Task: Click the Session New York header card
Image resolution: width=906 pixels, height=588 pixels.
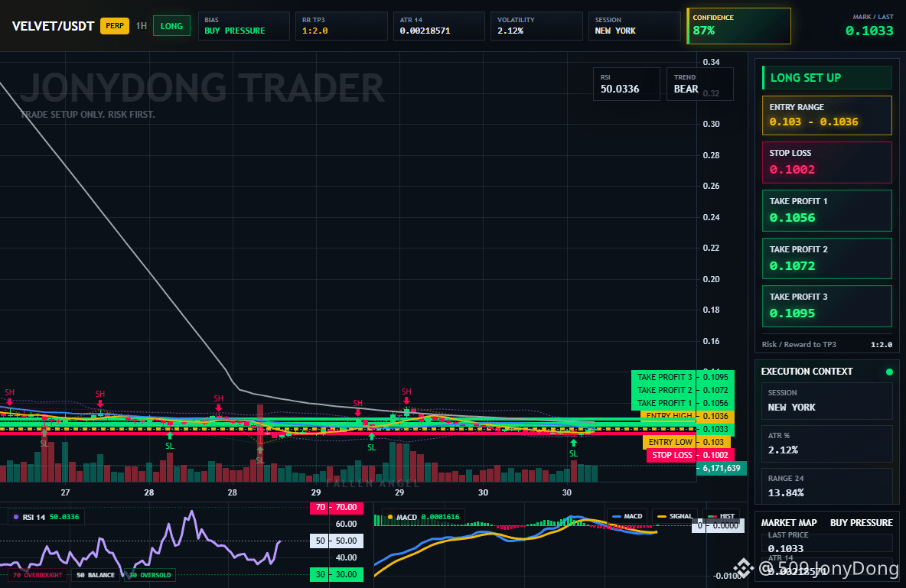Action: [x=634, y=26]
